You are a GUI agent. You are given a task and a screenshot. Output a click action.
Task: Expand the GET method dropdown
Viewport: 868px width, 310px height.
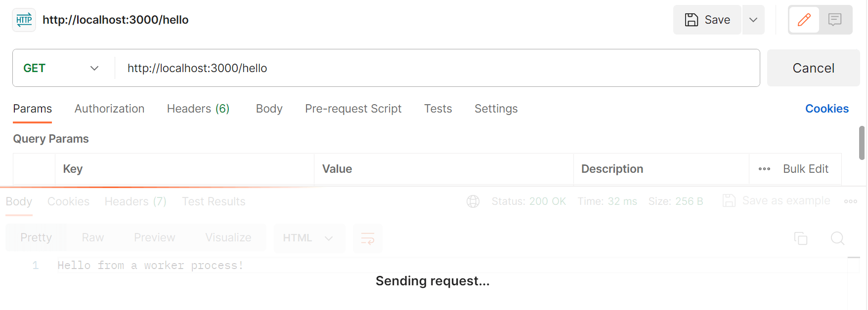click(62, 68)
